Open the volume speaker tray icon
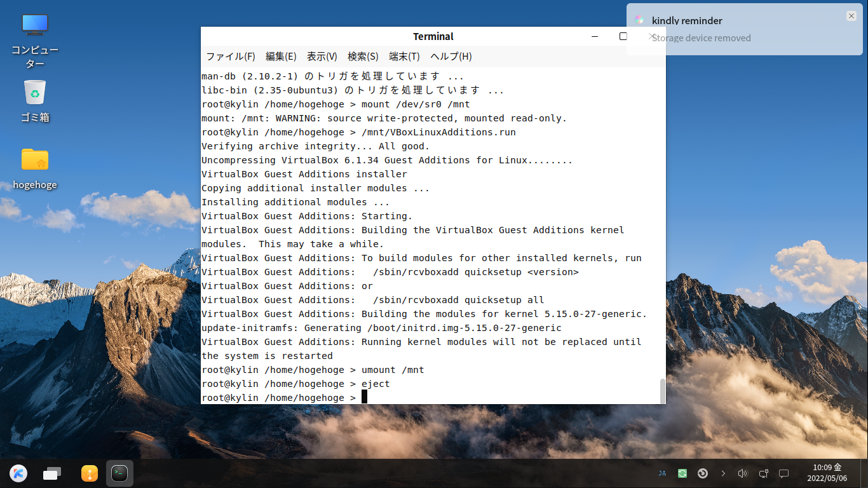The image size is (868, 488). pos(743,473)
